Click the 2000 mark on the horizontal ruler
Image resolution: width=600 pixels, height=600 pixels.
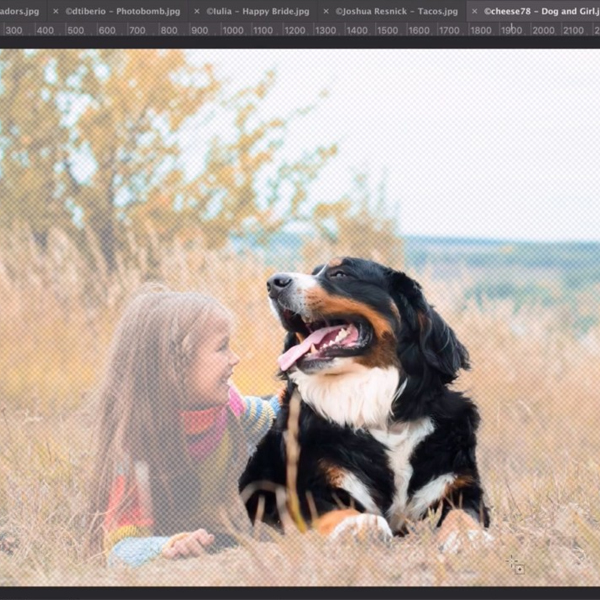(x=543, y=30)
